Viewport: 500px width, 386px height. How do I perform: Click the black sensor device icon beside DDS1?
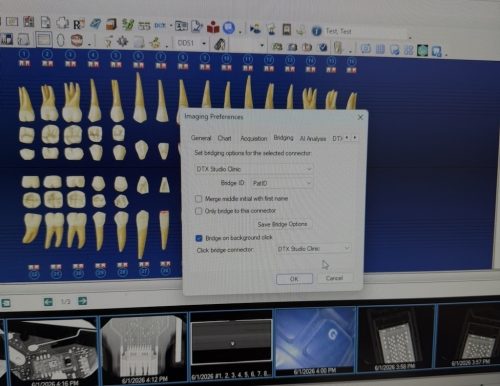(x=219, y=44)
